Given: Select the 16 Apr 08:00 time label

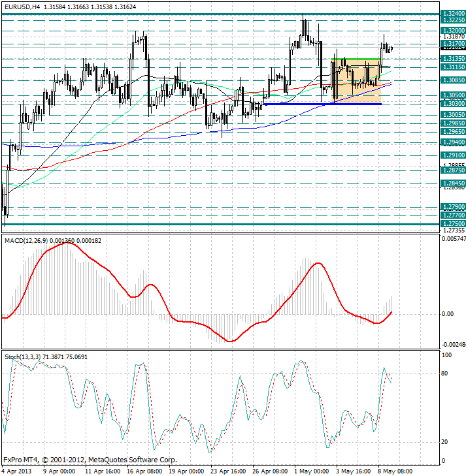Looking at the screenshot, I should 143,469.
